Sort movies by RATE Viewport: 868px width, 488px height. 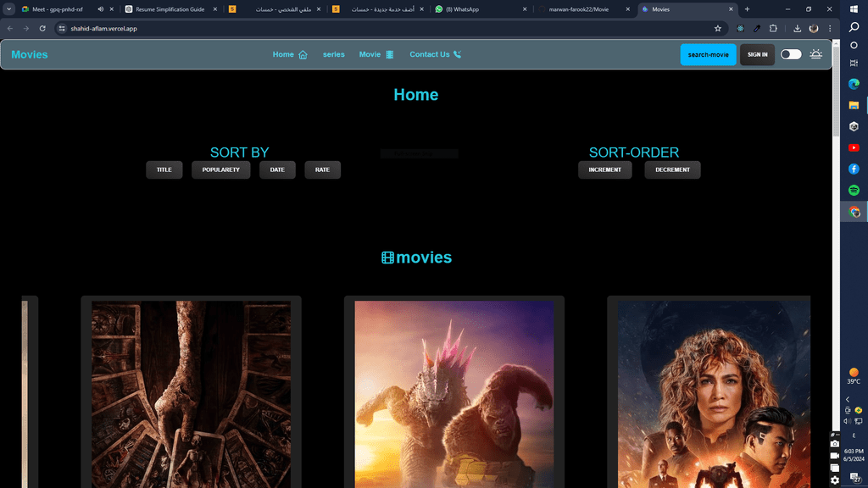coord(323,169)
